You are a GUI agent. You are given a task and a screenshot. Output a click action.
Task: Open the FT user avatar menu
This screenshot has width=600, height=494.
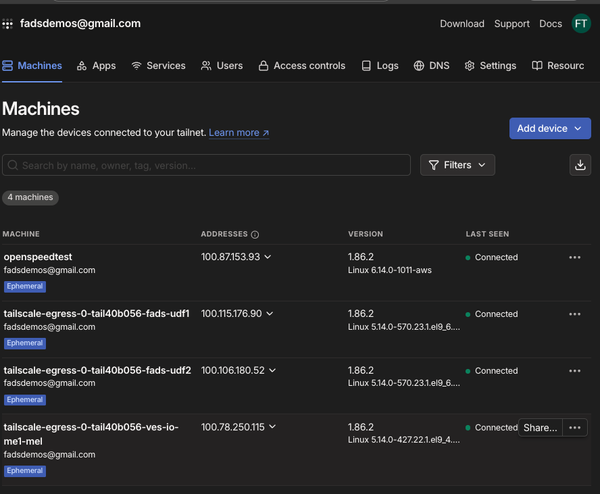(x=581, y=23)
